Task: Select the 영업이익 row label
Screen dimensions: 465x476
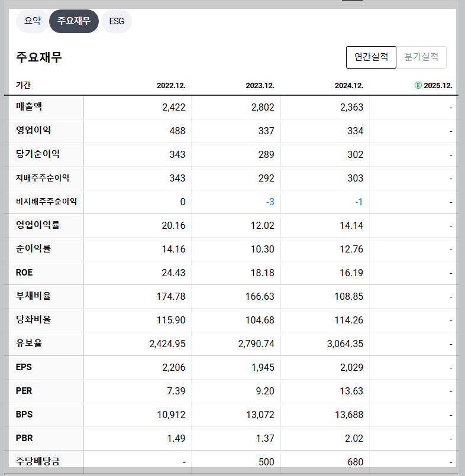Action: coord(30,131)
